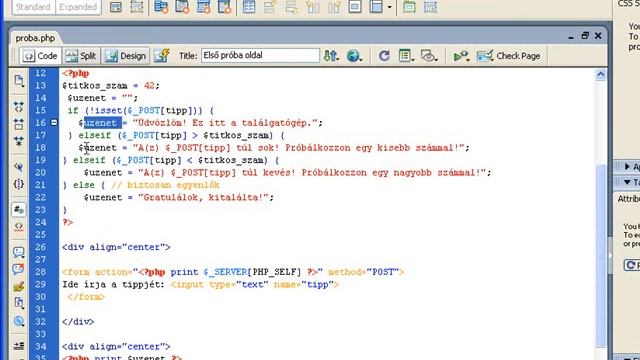Open the View Options menu
The height and width of the screenshot is (360, 640).
[x=406, y=56]
